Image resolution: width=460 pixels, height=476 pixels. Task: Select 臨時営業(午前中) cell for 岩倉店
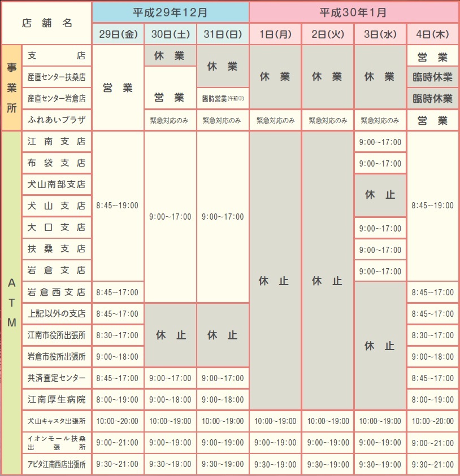(223, 98)
